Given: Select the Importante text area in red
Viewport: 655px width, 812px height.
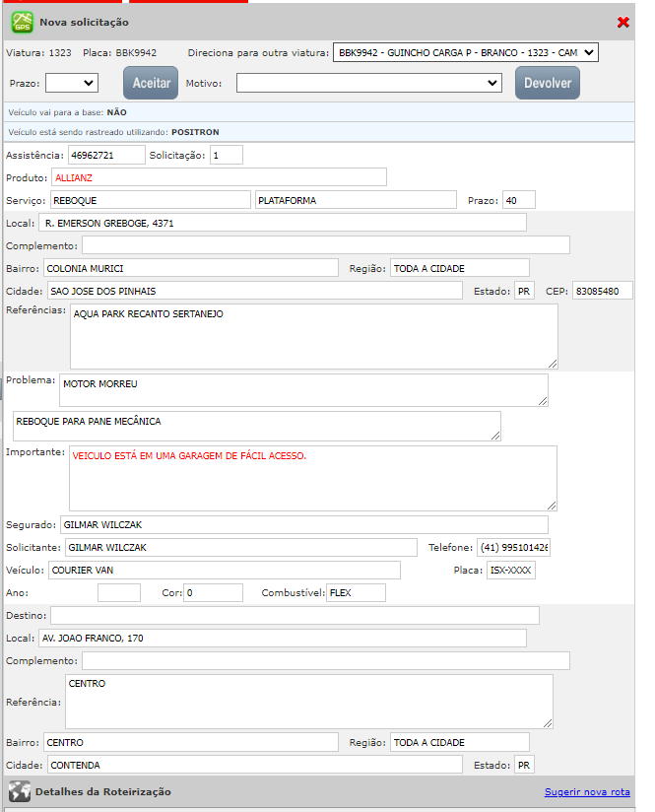Looking at the screenshot, I should click(312, 478).
